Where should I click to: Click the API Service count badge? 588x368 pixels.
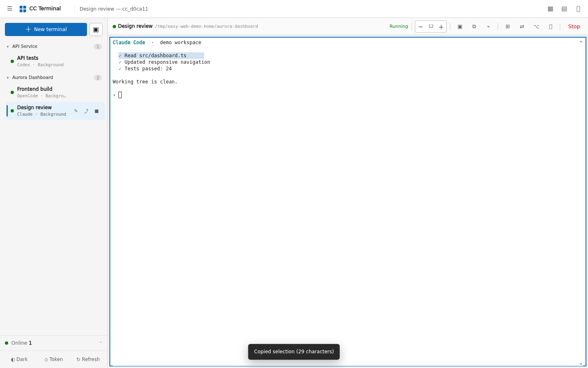pos(98,47)
